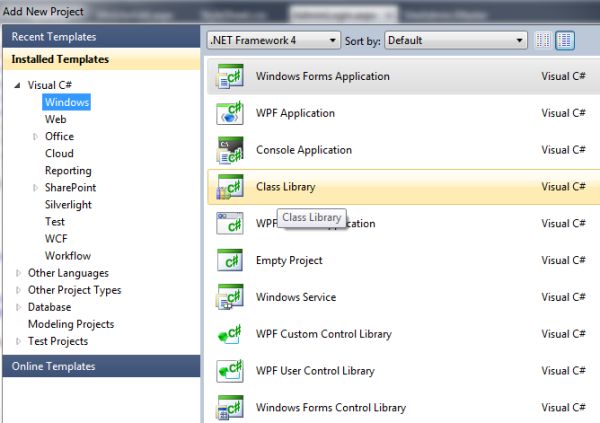Click Visual C# label in Windows Service row

pyautogui.click(x=563, y=297)
